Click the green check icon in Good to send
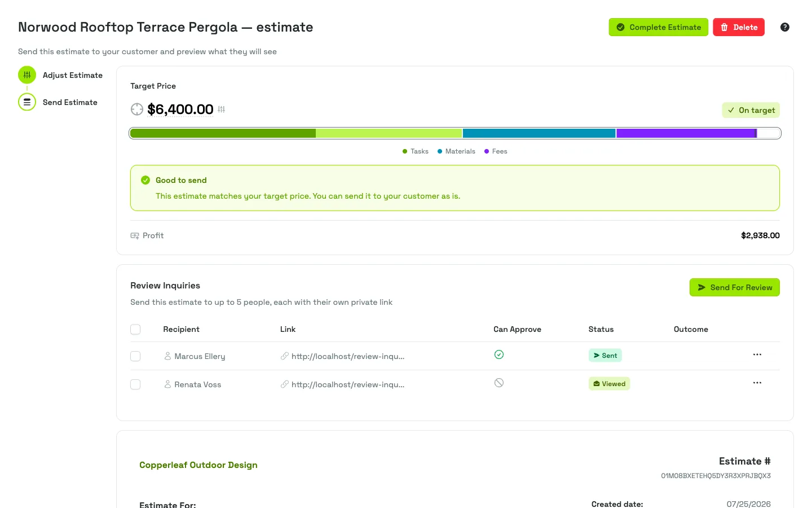Viewport: 812px width, 508px height. pyautogui.click(x=145, y=180)
